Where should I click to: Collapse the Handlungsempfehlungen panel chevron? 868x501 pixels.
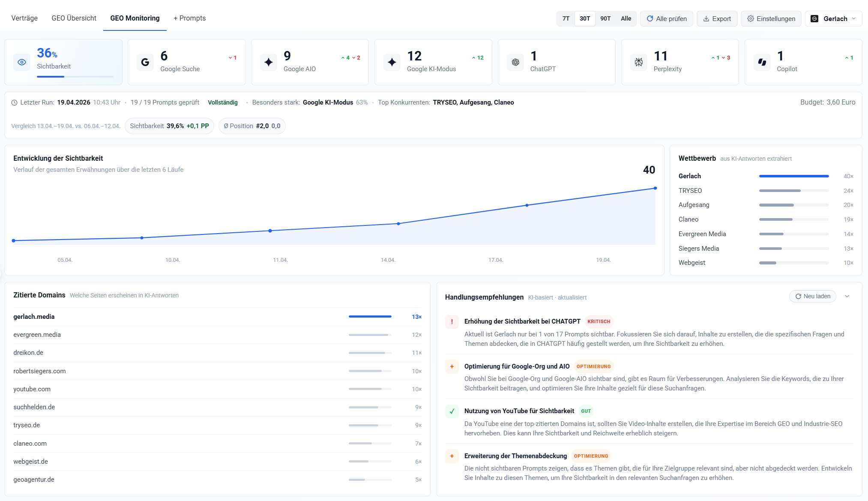[x=847, y=296]
